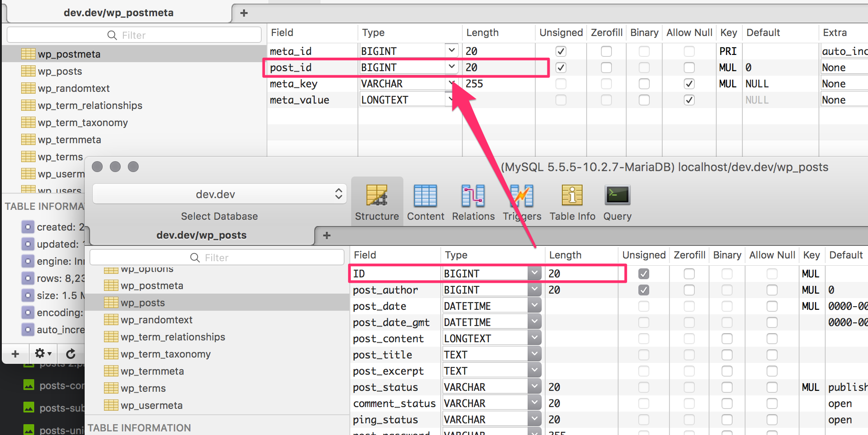Viewport: 868px width, 435px height.
Task: Toggle Zerofill for meta_id field
Action: [x=606, y=51]
